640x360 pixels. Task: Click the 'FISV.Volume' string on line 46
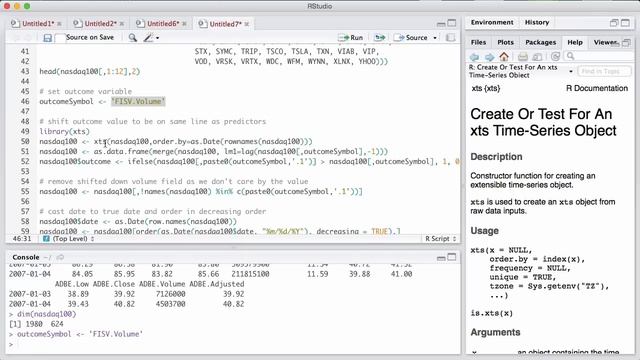pos(138,102)
